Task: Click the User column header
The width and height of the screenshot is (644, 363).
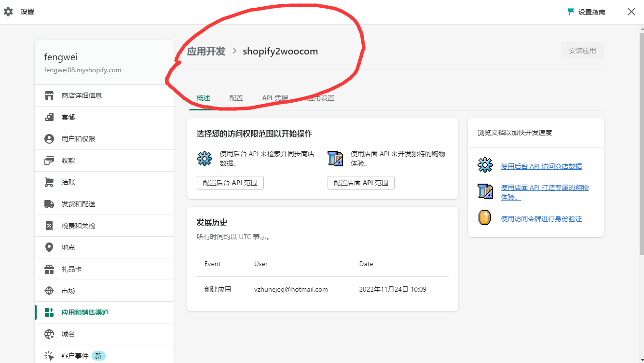Action: [261, 264]
